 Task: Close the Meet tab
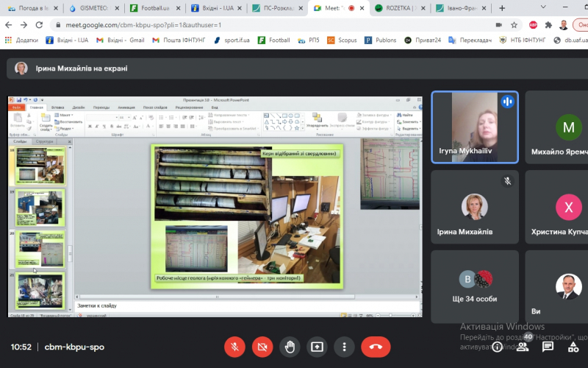pyautogui.click(x=362, y=8)
